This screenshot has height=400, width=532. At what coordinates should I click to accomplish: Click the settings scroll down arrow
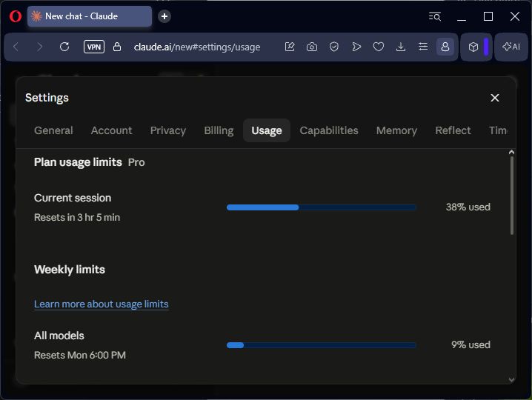click(511, 380)
